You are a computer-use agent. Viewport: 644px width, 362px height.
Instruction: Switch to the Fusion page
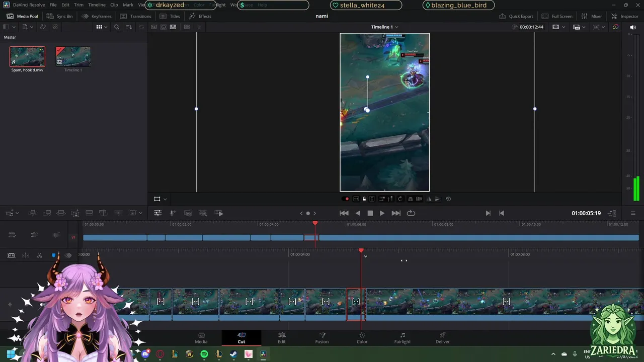322,338
